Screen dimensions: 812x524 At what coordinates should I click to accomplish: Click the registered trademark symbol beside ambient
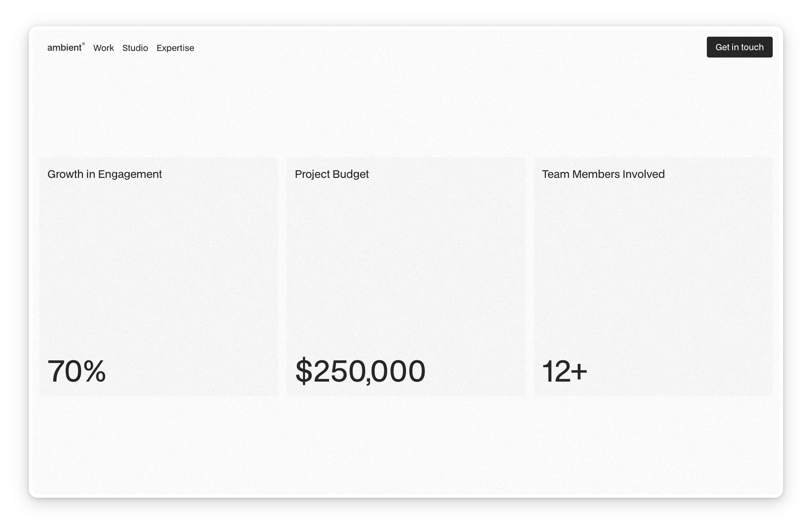coord(83,44)
